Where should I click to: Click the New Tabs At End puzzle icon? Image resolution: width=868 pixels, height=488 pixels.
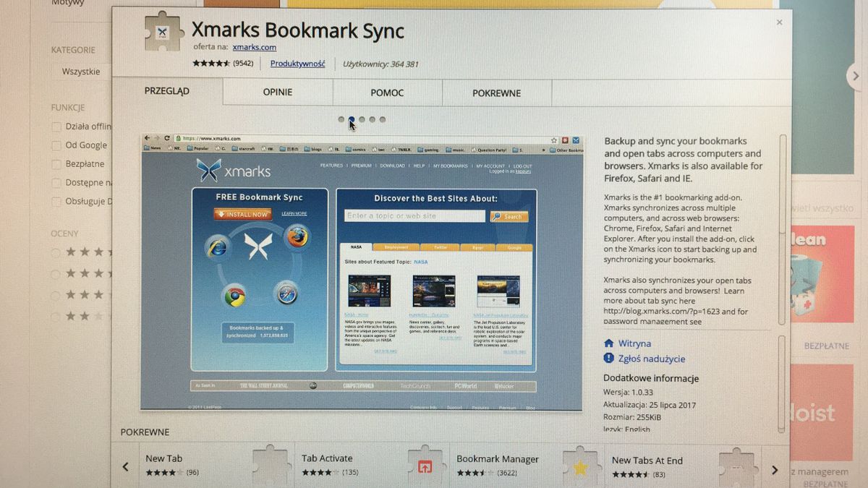tap(737, 468)
